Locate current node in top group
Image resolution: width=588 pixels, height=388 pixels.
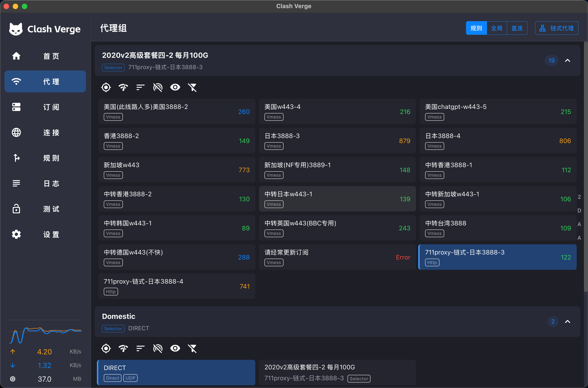[106, 87]
